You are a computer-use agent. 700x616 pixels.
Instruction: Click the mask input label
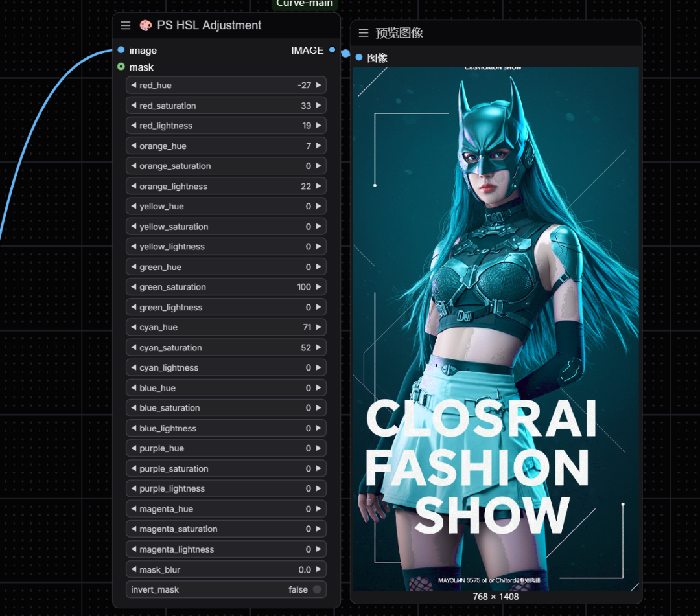141,67
